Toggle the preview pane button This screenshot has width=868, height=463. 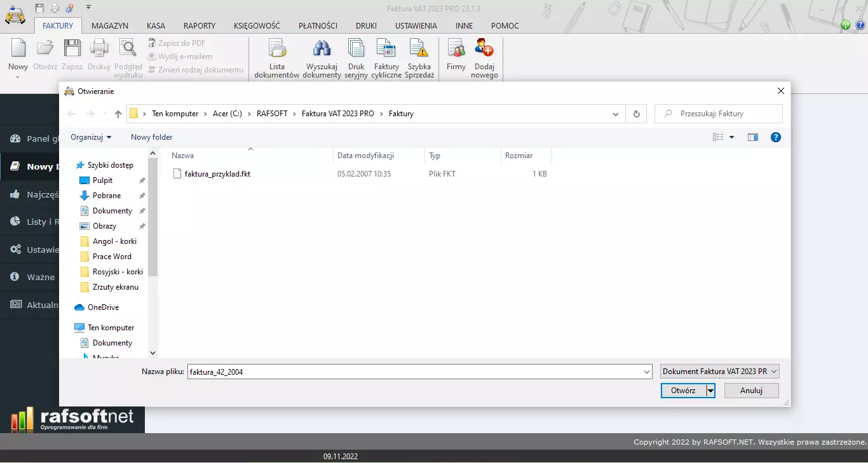tap(753, 137)
